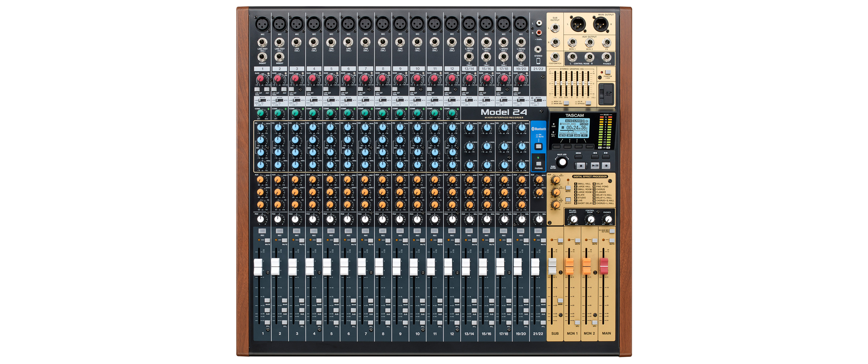868x364 pixels.
Task: Select the METR function key below the display
Action: coord(556,146)
